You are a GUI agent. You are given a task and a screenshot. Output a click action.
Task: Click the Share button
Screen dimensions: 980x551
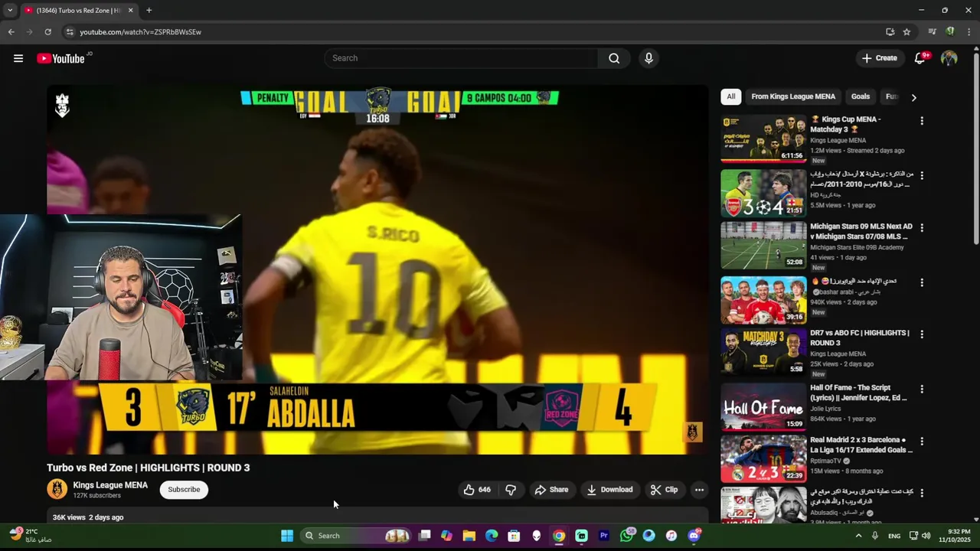tap(551, 490)
